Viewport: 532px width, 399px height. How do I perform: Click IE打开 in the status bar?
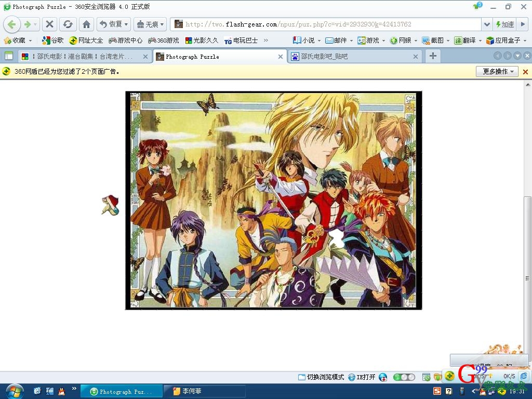pyautogui.click(x=362, y=377)
